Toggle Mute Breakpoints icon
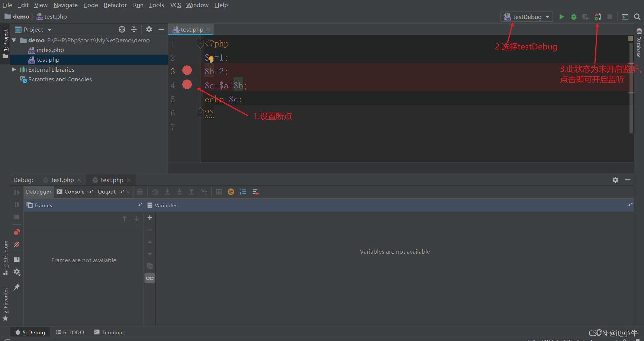Viewport: 644px width, 341px height. point(17,244)
